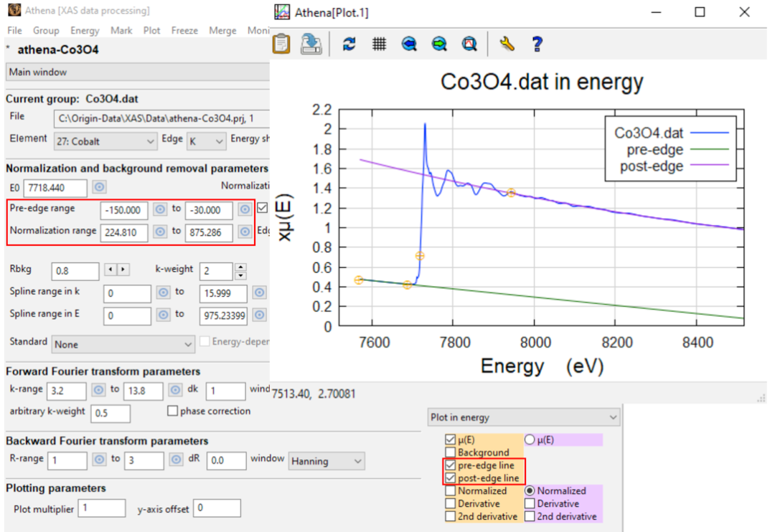Check the orange Normalized checkbox
Viewport: 775px width, 532px height.
pyautogui.click(x=450, y=491)
